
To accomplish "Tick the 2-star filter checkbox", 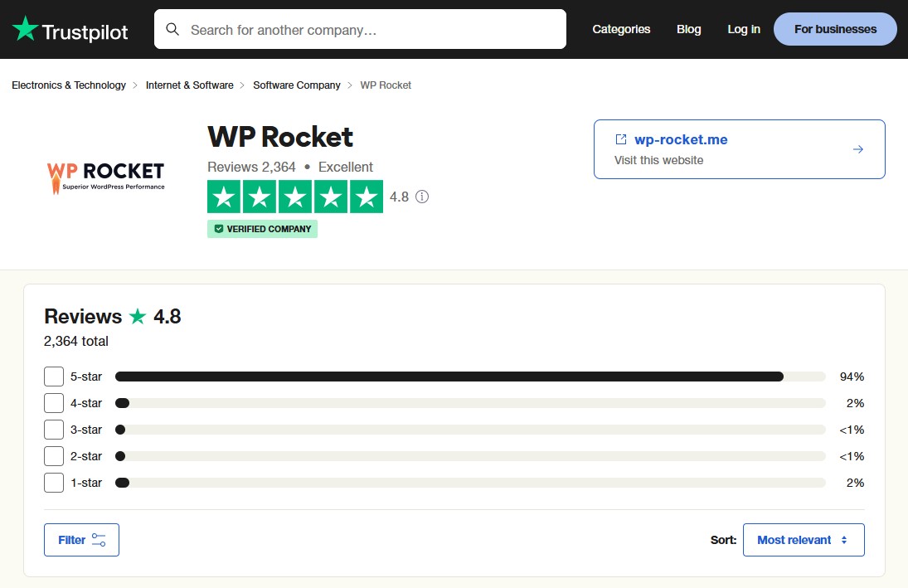I will [54, 456].
